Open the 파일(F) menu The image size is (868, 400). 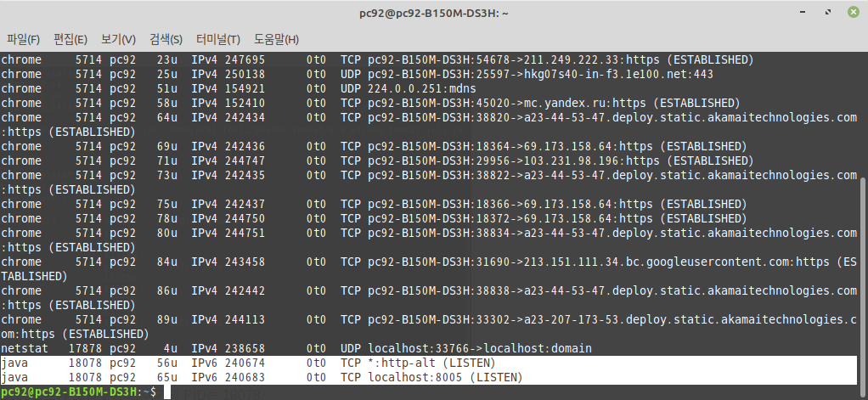(23, 39)
